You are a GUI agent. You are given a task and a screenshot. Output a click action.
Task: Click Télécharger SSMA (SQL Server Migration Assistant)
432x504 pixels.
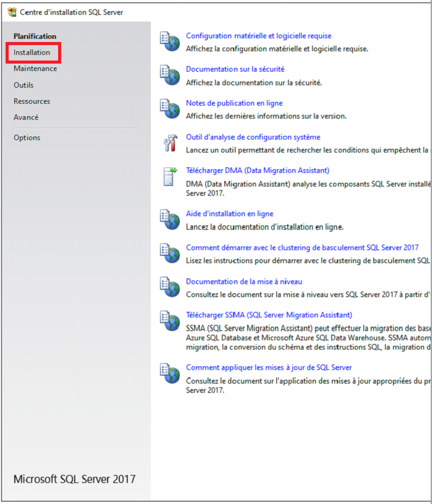[x=269, y=315]
